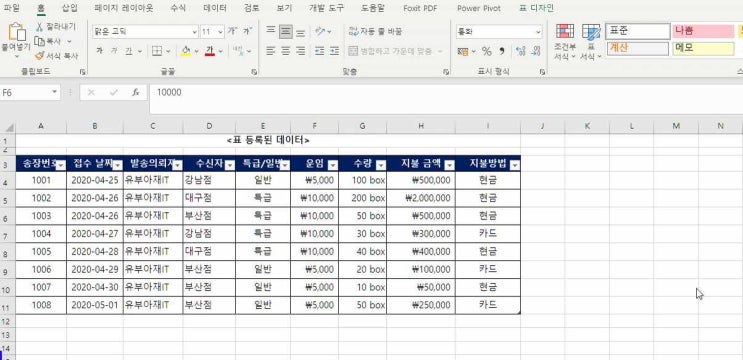The width and height of the screenshot is (743, 360).
Task: Switch to 페이지 레이아웃 tab
Action: pyautogui.click(x=123, y=8)
